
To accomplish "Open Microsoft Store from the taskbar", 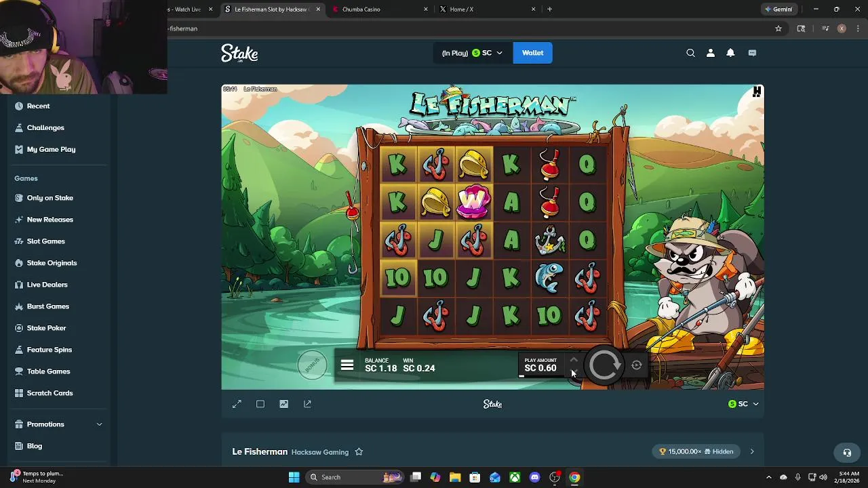I will click(475, 477).
